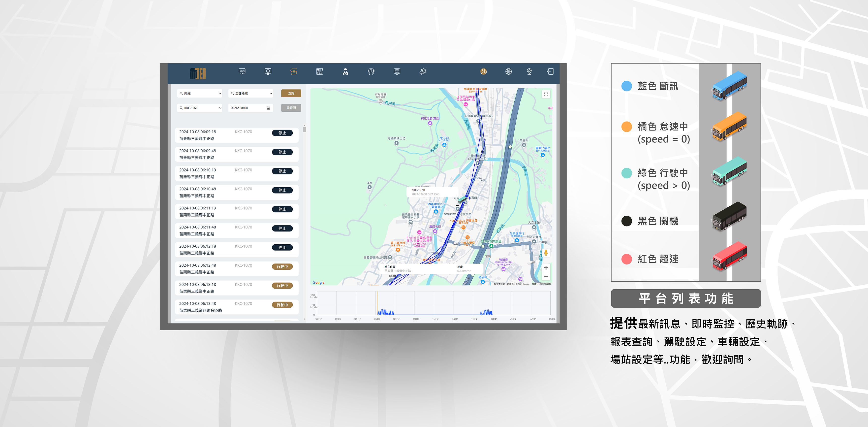This screenshot has width=868, height=427.
Task: Select the 06:09:48 track record
Action: click(x=237, y=154)
